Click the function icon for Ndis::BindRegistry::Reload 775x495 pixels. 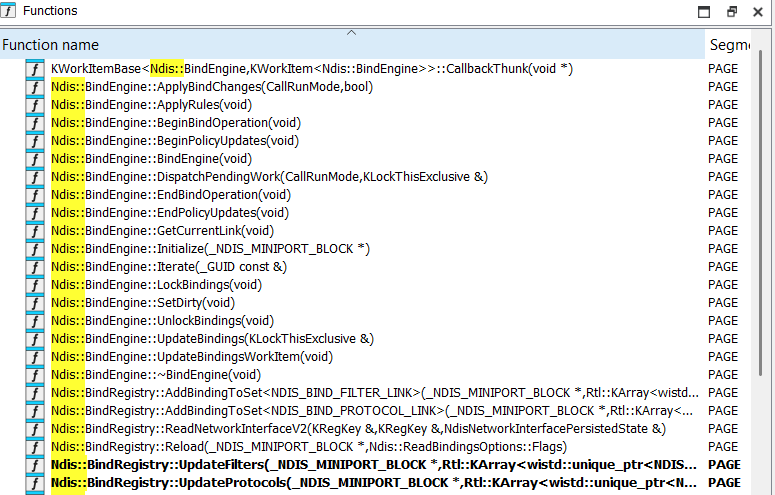point(35,447)
